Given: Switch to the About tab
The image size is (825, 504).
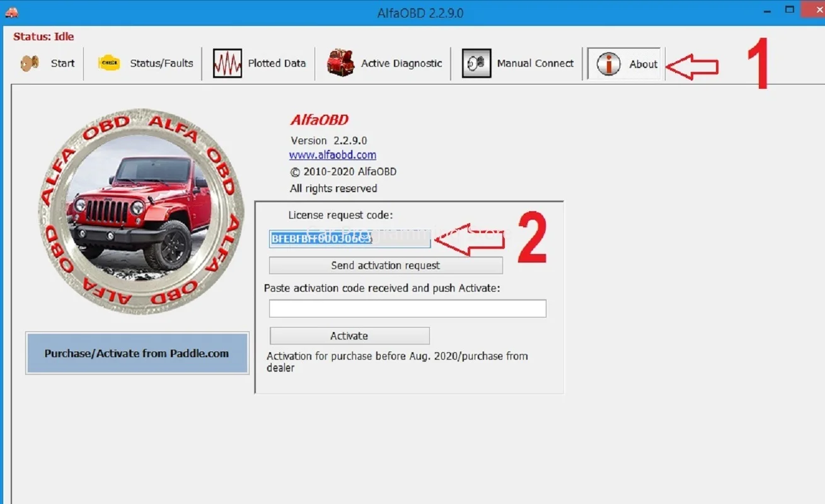Looking at the screenshot, I should point(643,63).
